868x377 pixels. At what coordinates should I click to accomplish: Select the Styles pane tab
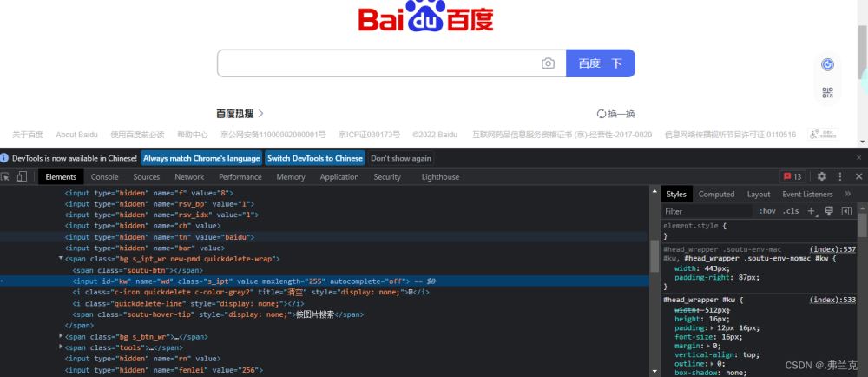pos(676,194)
